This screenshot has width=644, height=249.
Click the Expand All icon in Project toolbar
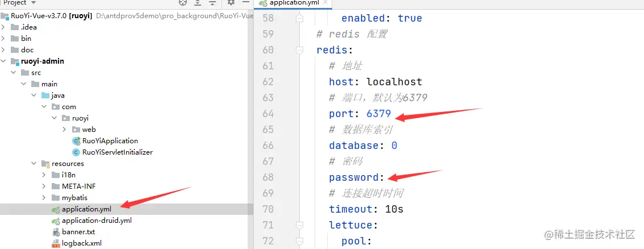(x=198, y=2)
